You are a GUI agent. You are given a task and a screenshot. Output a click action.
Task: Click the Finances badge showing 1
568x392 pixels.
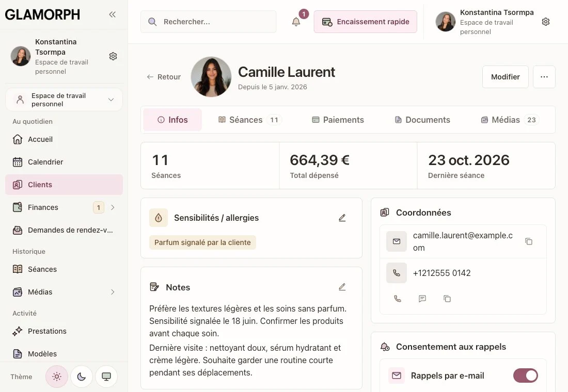[99, 207]
